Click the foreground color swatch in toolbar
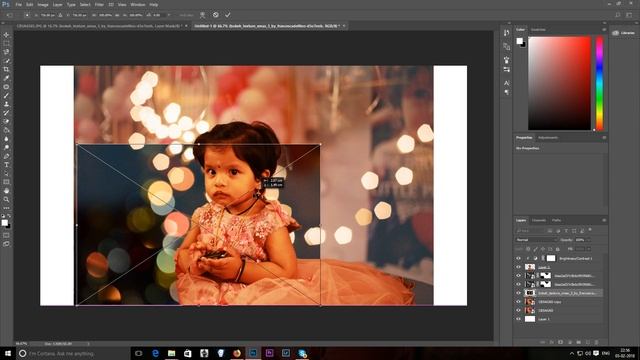 [4, 222]
